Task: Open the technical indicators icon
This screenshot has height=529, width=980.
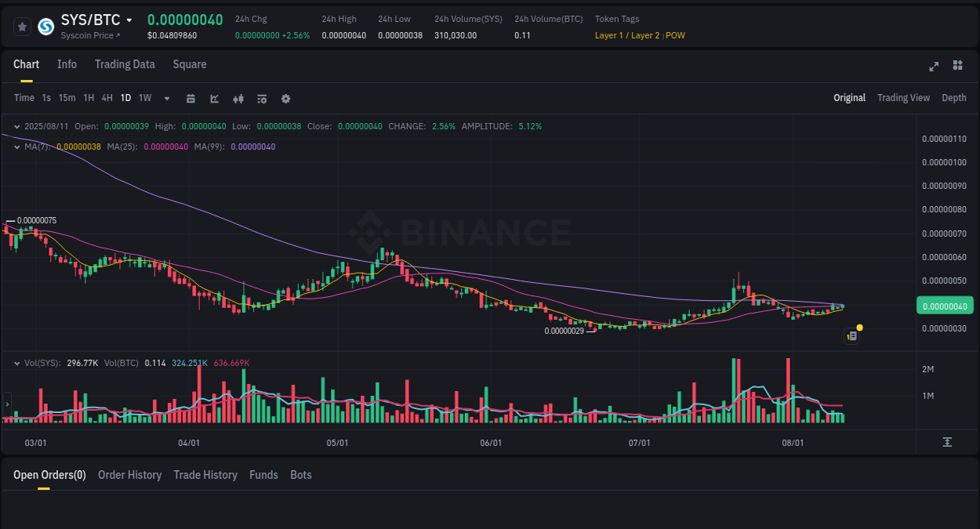Action: point(261,98)
